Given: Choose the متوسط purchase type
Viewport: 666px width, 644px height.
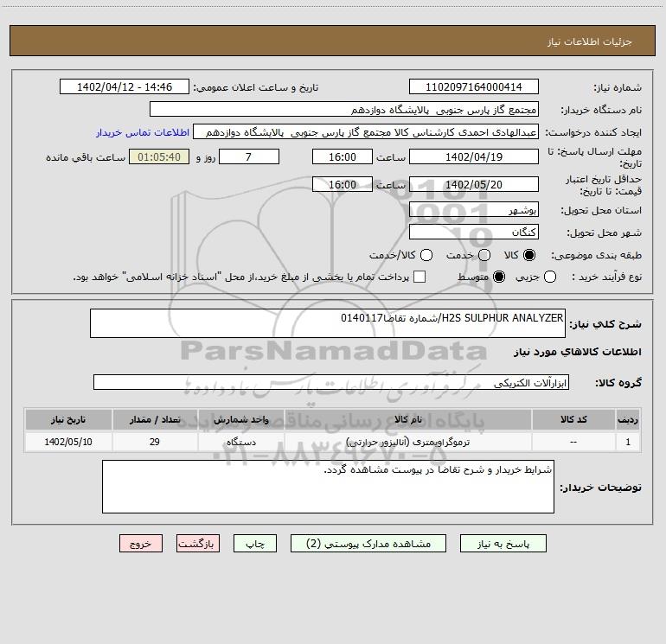Looking at the screenshot, I should click(499, 277).
